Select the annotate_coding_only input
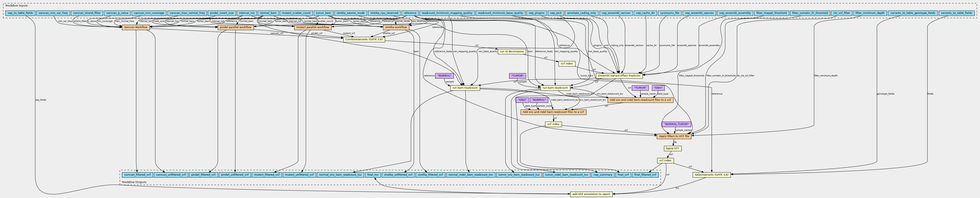The width and height of the screenshot is (980, 198). (582, 13)
